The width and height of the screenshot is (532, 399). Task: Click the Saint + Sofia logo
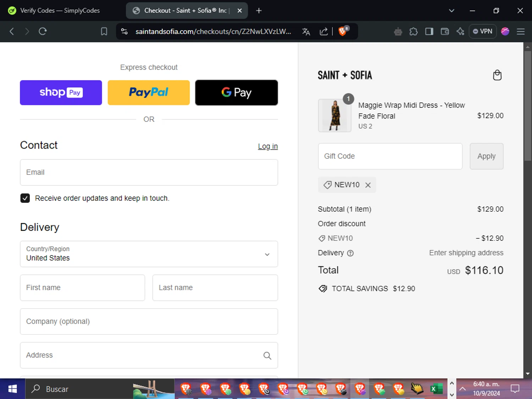tap(345, 75)
